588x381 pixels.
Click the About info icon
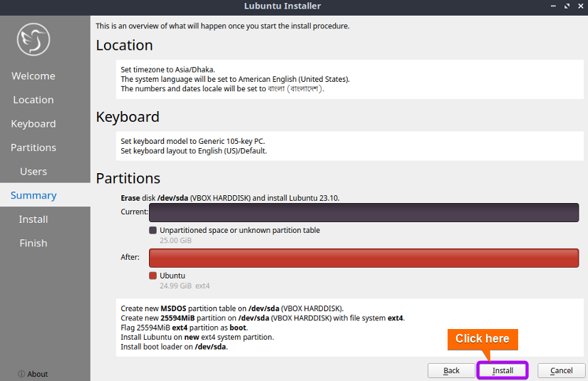coord(21,374)
